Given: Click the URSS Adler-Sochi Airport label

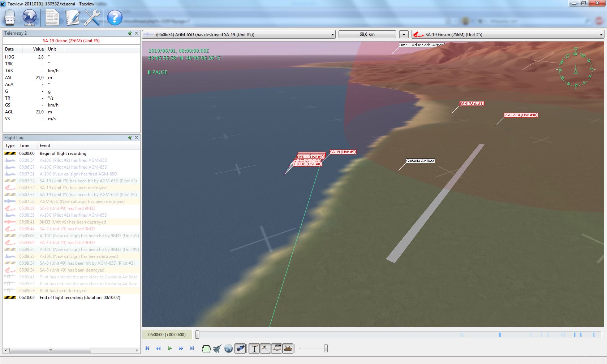Looking at the screenshot, I should 421,45.
